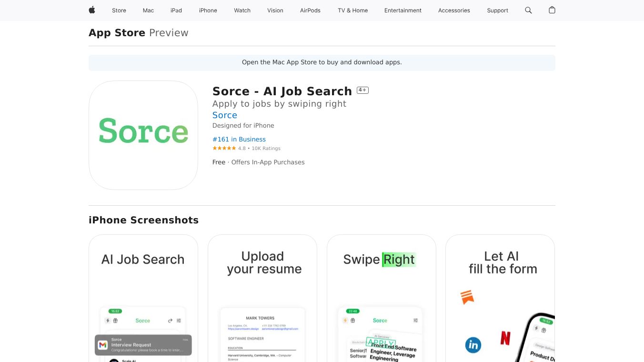This screenshot has width=644, height=362.
Task: View the Swipe Right screenshot
Action: coord(382,298)
